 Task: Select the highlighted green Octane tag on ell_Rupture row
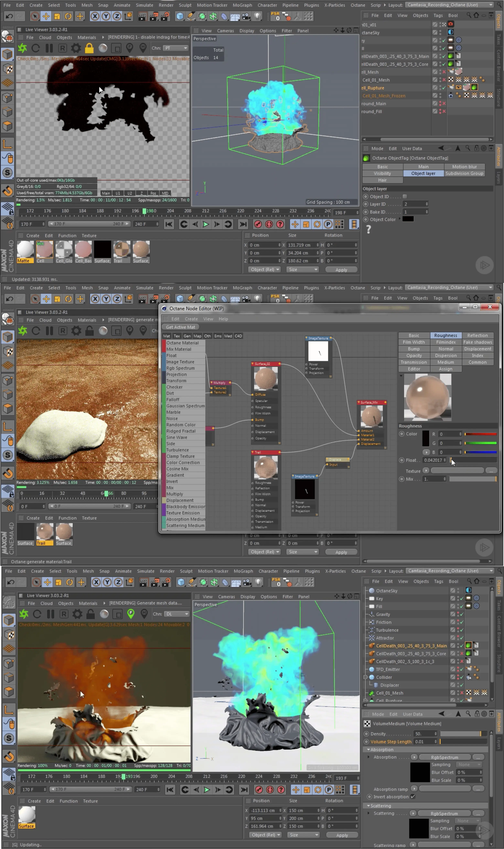(x=474, y=88)
